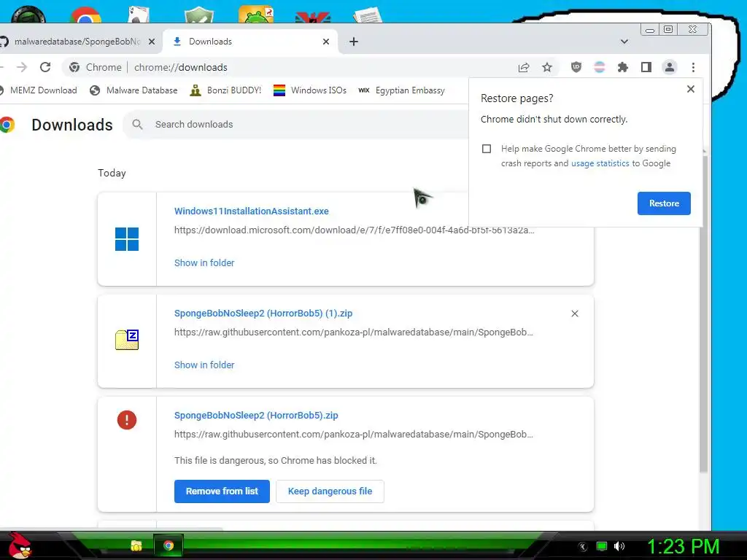Bookmark this page with the star icon
The image size is (747, 560).
(x=547, y=67)
